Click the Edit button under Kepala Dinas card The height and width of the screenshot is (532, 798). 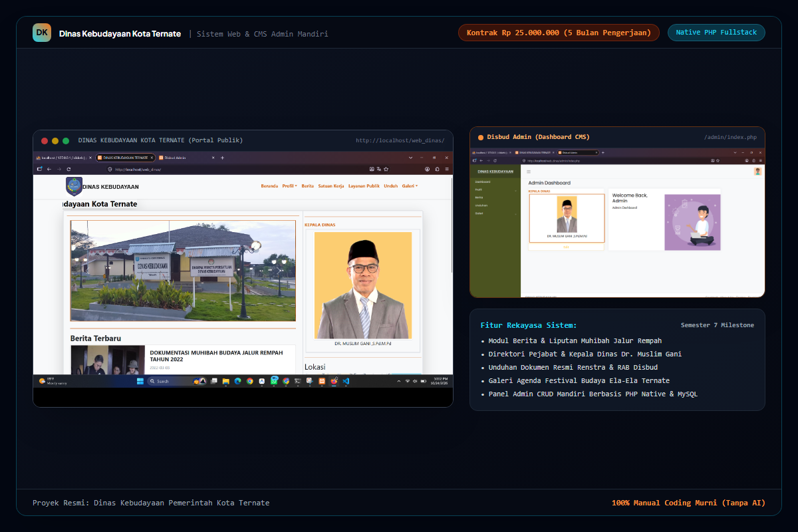[567, 247]
